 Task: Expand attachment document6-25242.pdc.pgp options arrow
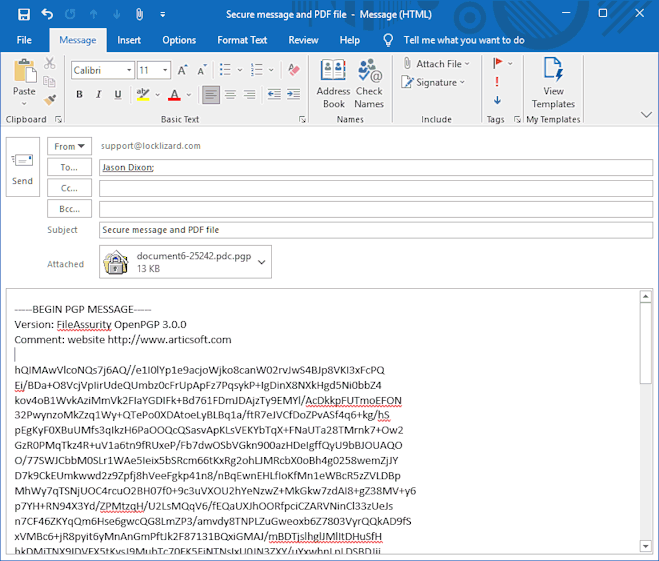click(261, 262)
